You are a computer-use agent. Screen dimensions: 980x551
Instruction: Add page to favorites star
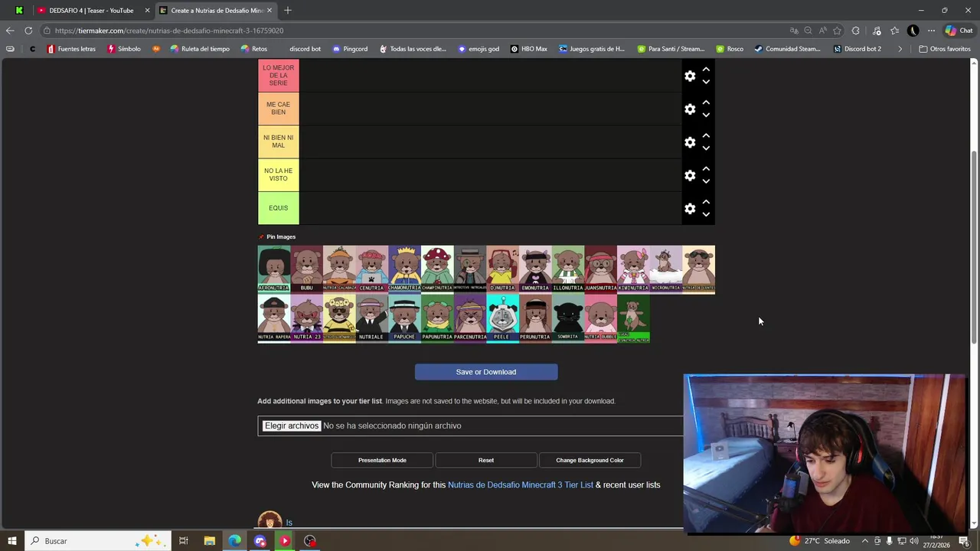point(837,31)
